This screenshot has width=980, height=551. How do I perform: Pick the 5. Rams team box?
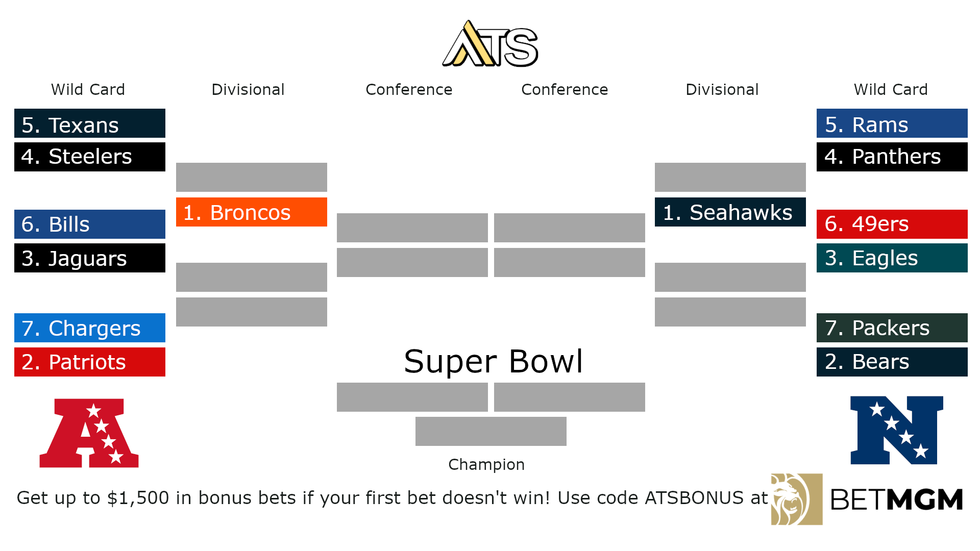click(x=892, y=123)
